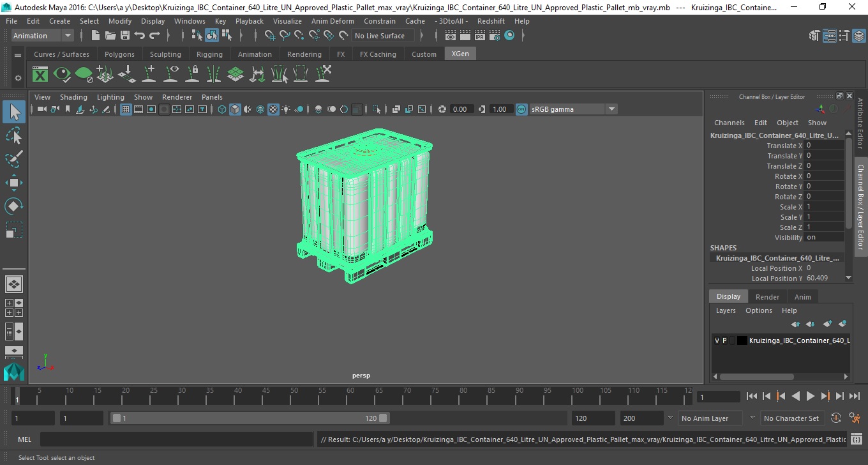Open the Animation menu set dropdown

pyautogui.click(x=43, y=36)
